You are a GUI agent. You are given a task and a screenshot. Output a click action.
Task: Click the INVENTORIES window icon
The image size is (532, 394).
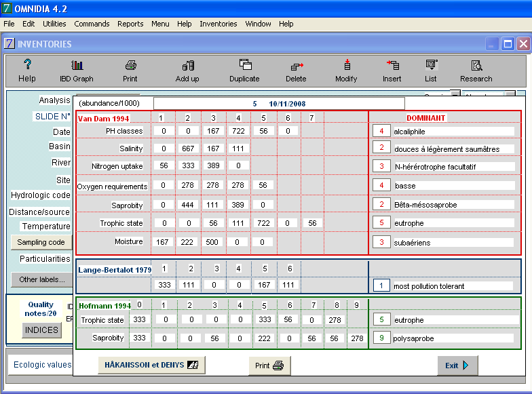(9, 43)
